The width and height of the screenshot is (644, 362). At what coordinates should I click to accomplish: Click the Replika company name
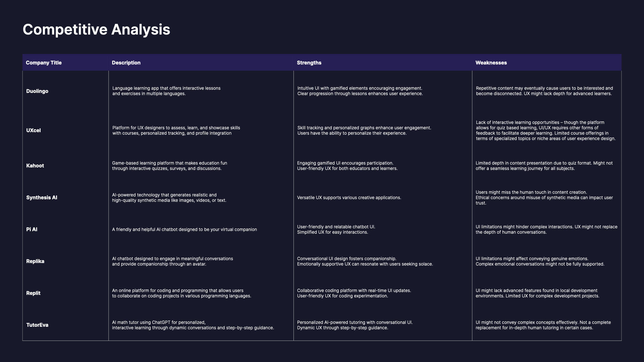point(35,261)
